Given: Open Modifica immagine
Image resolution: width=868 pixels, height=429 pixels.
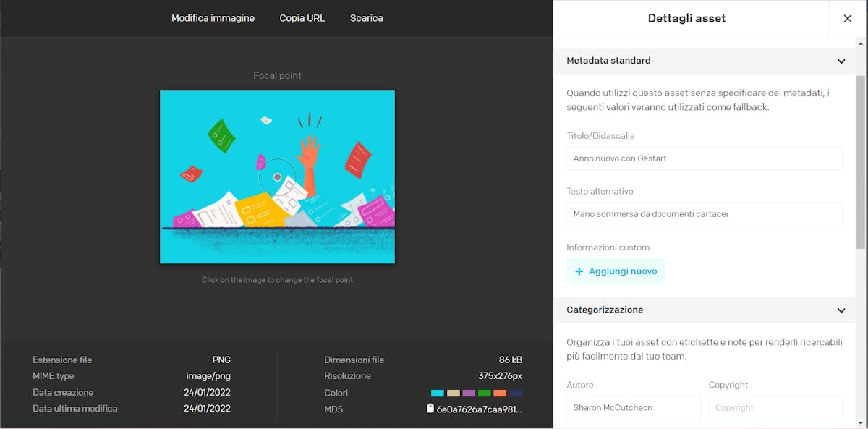Looking at the screenshot, I should point(213,18).
